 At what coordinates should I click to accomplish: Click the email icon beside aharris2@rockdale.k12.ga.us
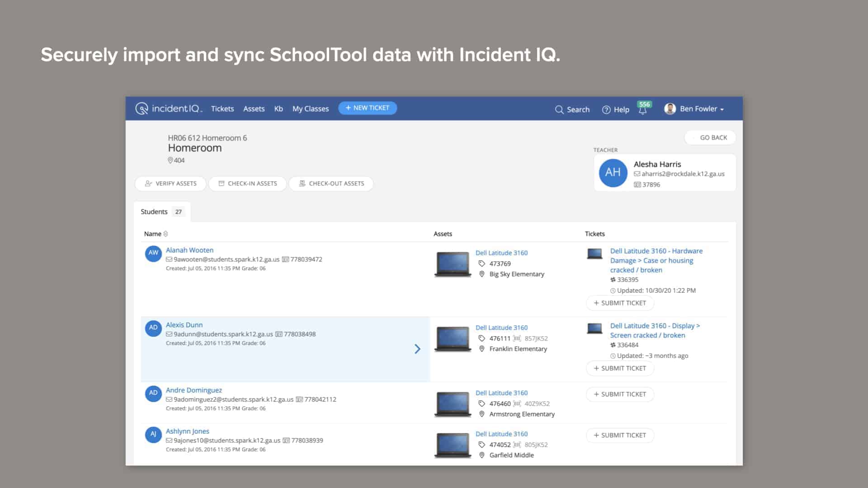tap(637, 174)
